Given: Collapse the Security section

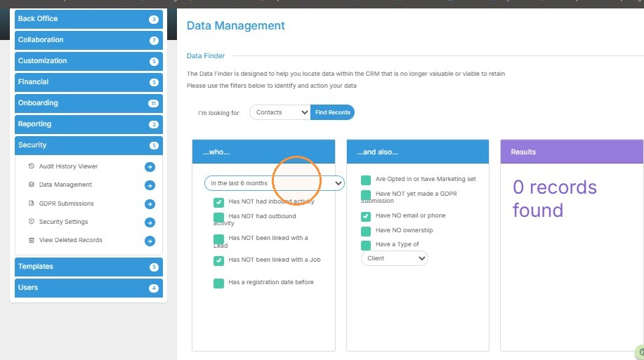Looking at the screenshot, I should point(88,145).
